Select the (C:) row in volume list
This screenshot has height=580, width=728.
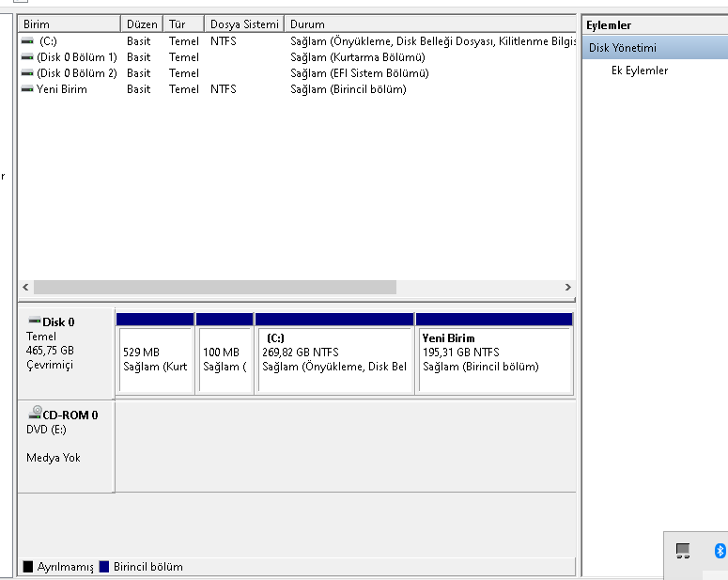tap(297, 41)
